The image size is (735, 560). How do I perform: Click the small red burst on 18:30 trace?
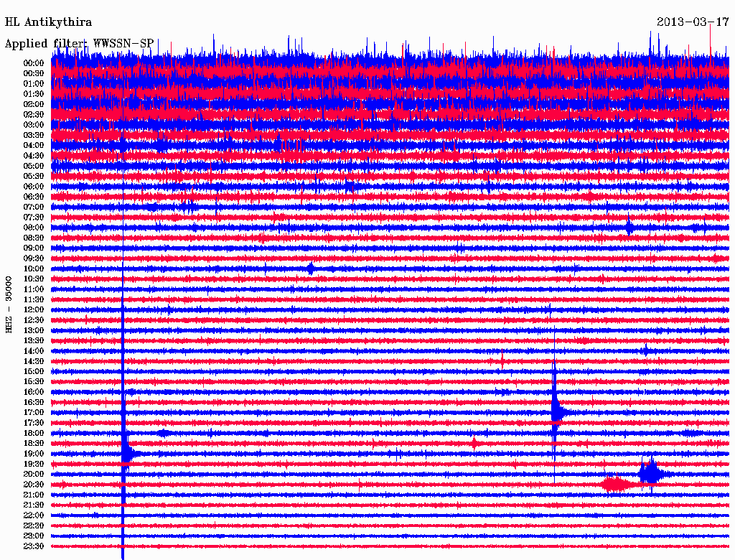[474, 443]
